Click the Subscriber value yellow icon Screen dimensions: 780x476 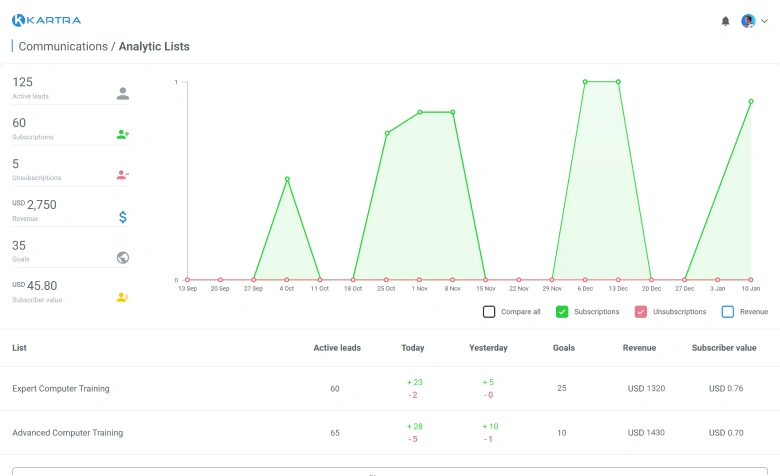pos(122,297)
